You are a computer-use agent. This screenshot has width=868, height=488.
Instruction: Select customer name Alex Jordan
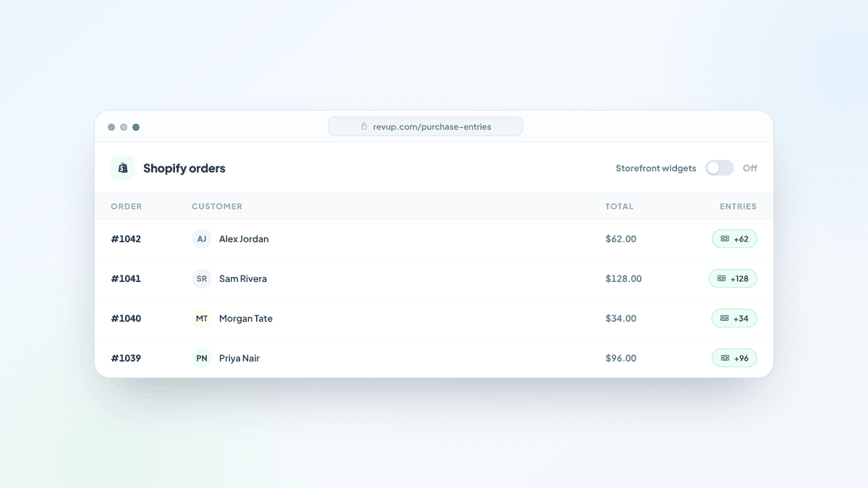pos(244,239)
